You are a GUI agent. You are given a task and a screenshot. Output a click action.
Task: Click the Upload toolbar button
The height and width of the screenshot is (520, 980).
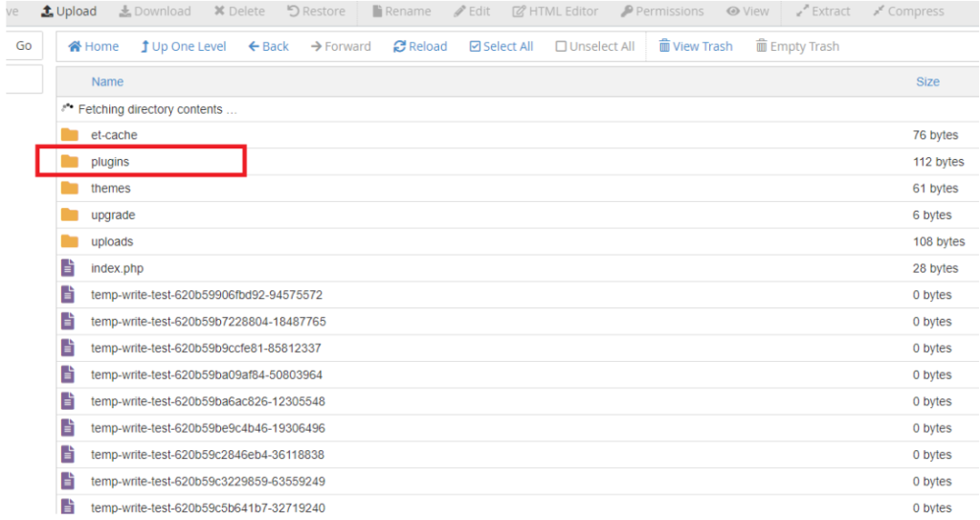point(69,11)
